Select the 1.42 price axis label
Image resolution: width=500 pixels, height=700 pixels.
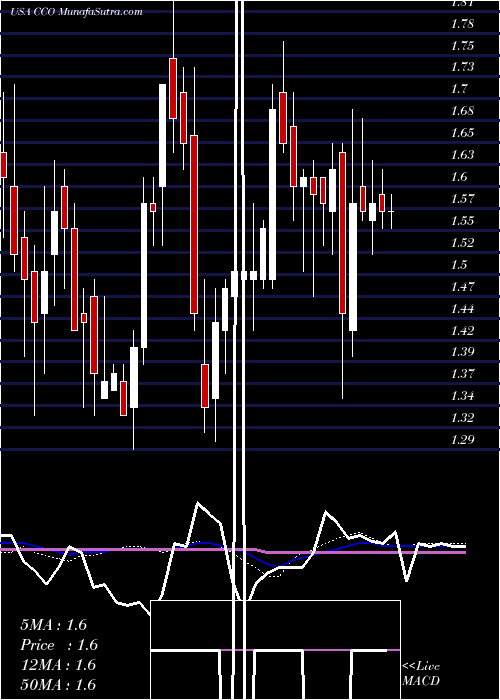[x=462, y=330]
